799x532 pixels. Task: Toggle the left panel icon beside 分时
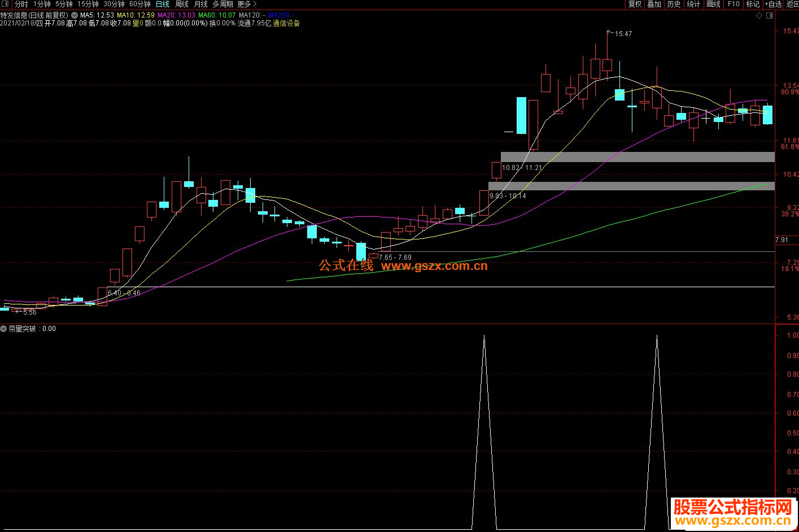6,4
